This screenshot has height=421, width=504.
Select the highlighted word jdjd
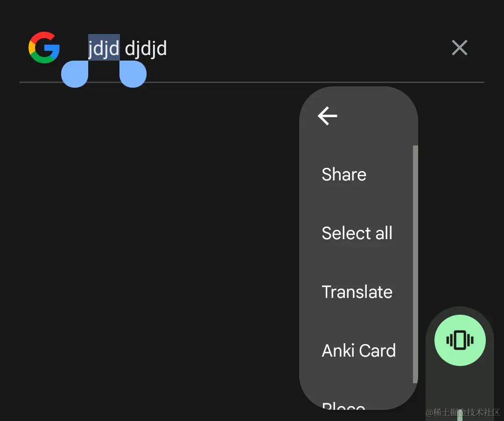(104, 48)
